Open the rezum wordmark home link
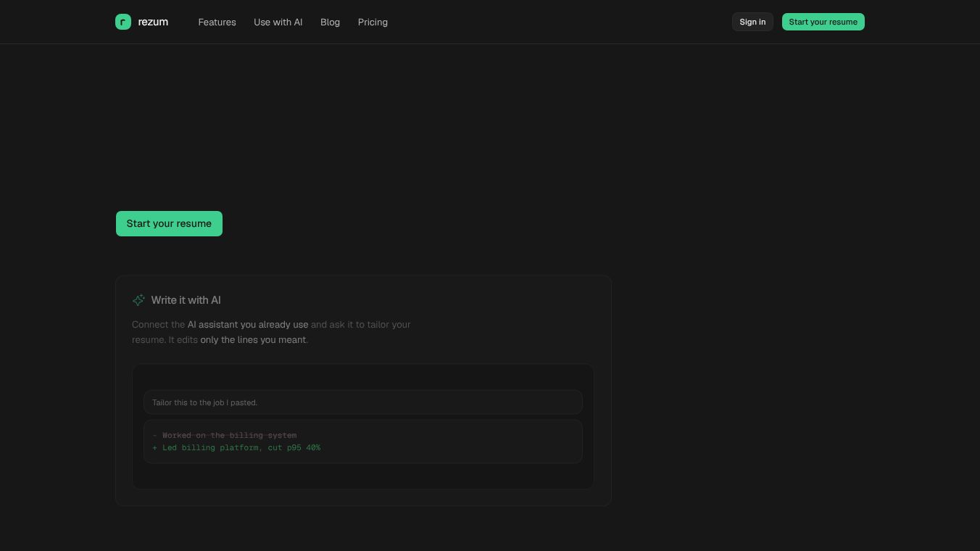Viewport: 980px width, 551px height. [x=153, y=22]
